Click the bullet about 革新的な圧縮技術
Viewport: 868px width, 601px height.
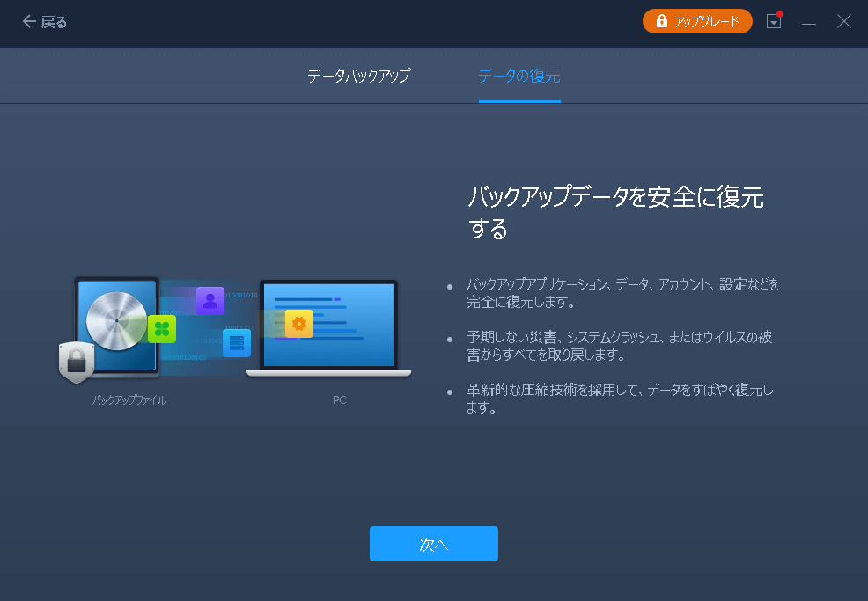[x=621, y=399]
